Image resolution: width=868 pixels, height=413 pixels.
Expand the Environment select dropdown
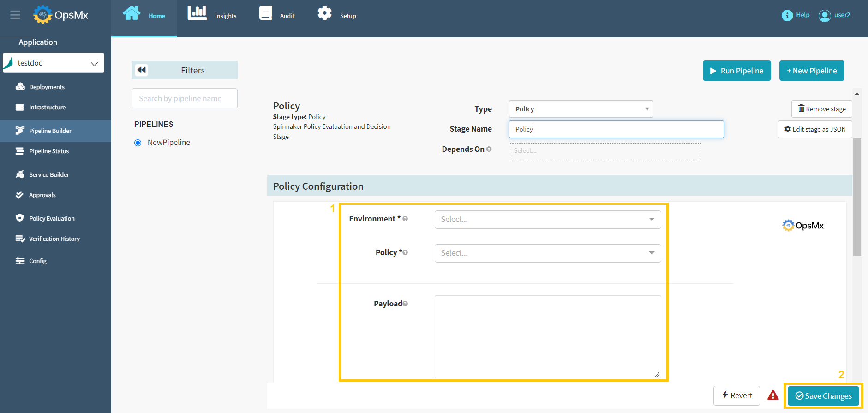547,220
